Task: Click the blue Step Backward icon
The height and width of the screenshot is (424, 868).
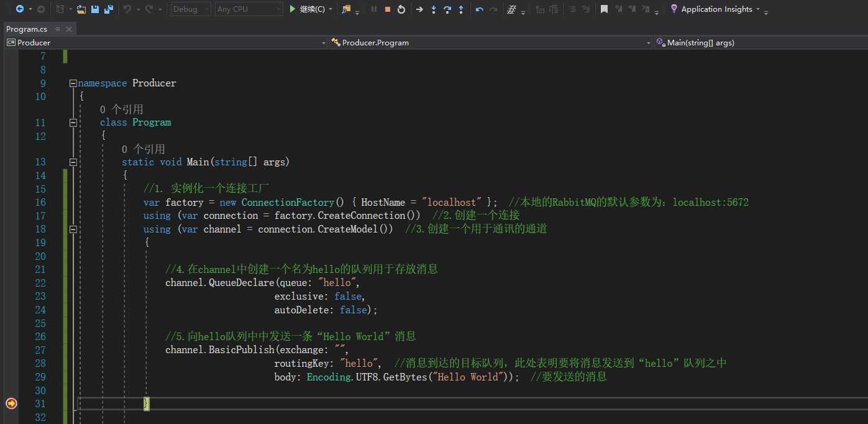Action: point(480,9)
